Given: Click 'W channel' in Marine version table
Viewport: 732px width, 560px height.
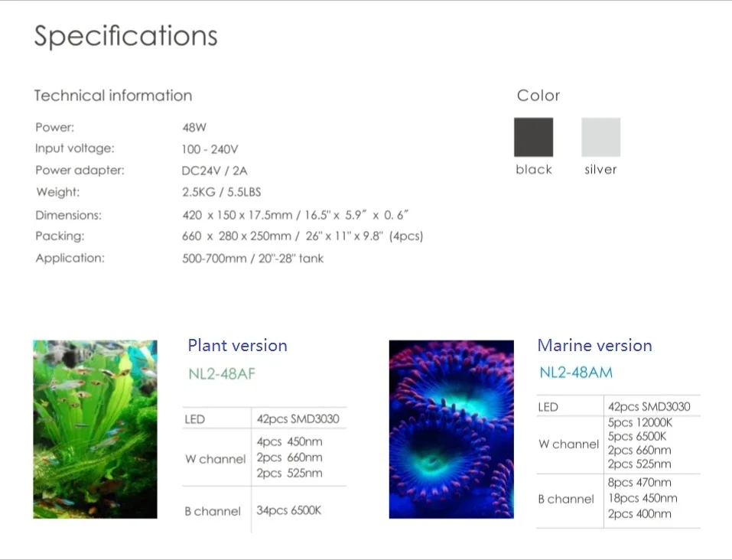Looking at the screenshot, I should click(x=568, y=444).
